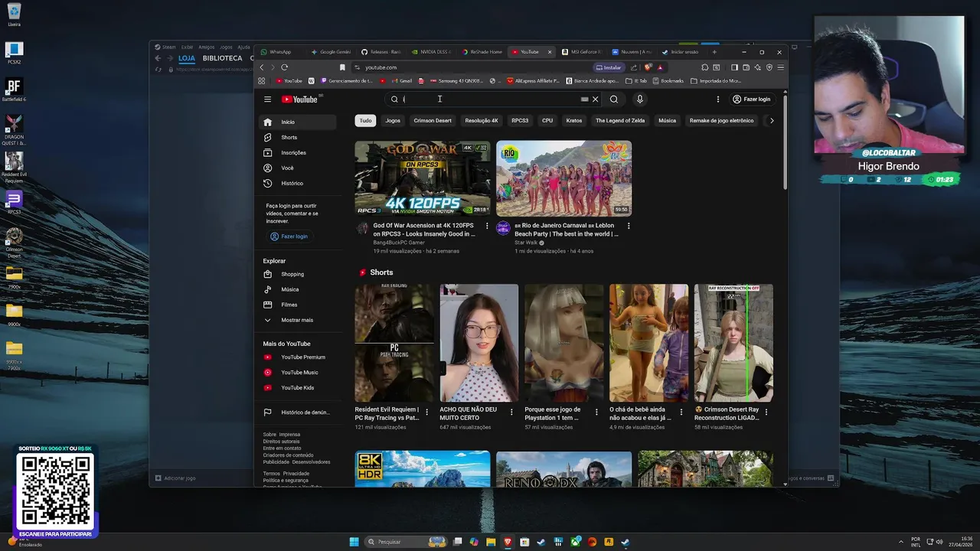Click Instalar app button in address bar
980x551 pixels.
pos(609,67)
